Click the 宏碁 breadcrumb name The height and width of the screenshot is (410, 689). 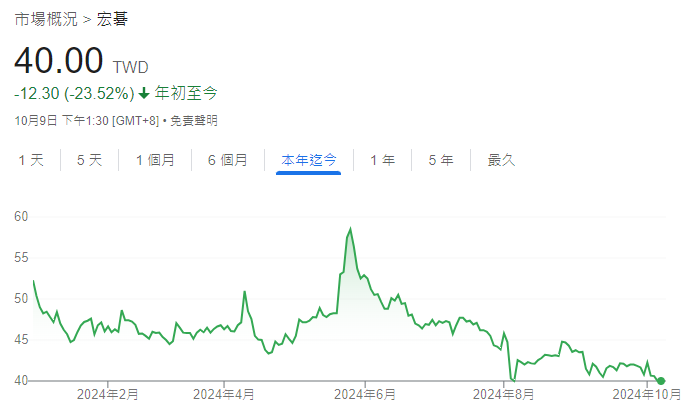(x=112, y=19)
